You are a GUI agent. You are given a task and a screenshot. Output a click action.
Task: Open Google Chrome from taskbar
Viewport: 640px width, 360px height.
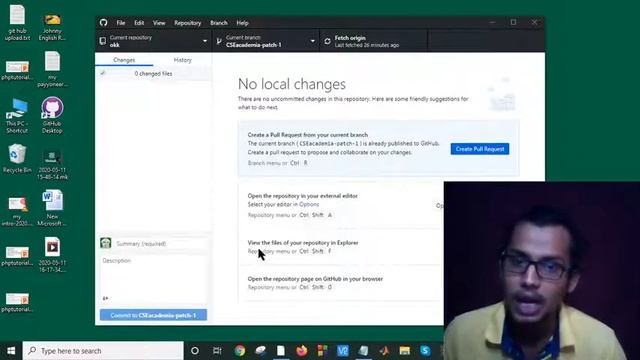coord(240,351)
